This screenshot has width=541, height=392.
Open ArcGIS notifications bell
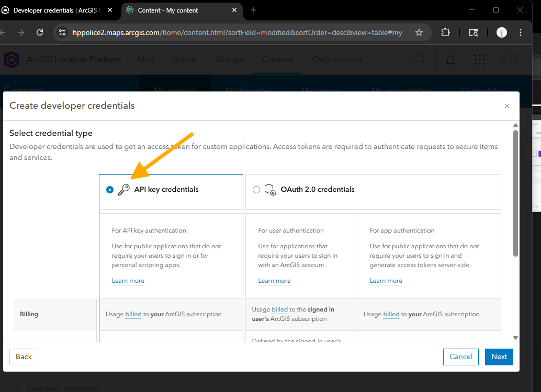click(x=450, y=60)
